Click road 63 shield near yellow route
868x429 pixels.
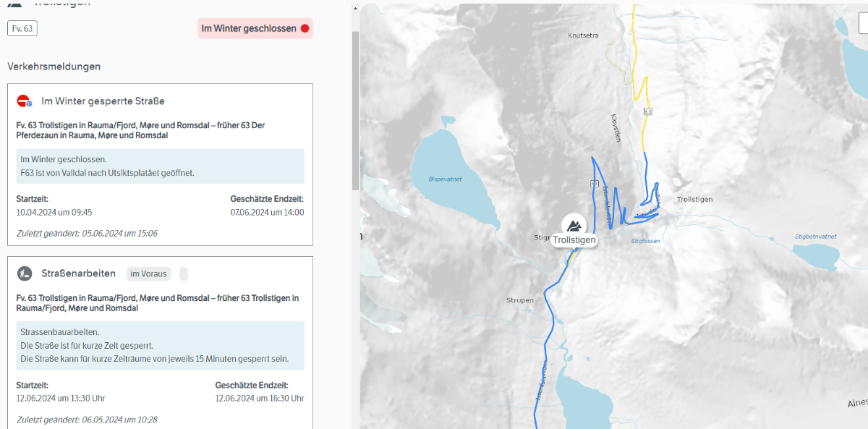[x=647, y=111]
